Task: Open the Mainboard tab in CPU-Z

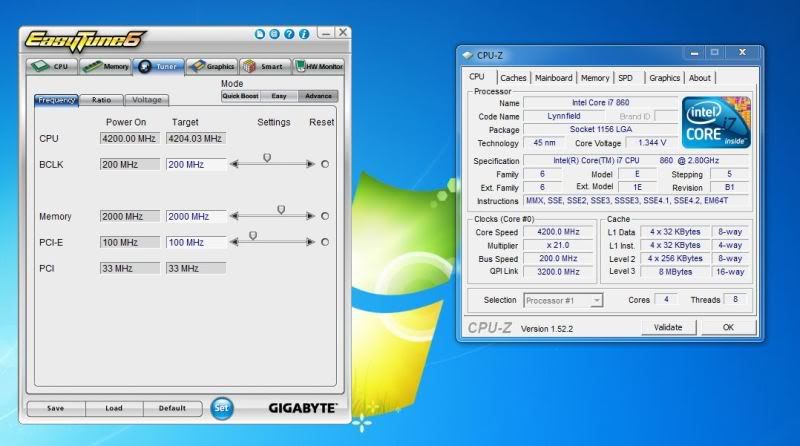Action: click(x=554, y=78)
